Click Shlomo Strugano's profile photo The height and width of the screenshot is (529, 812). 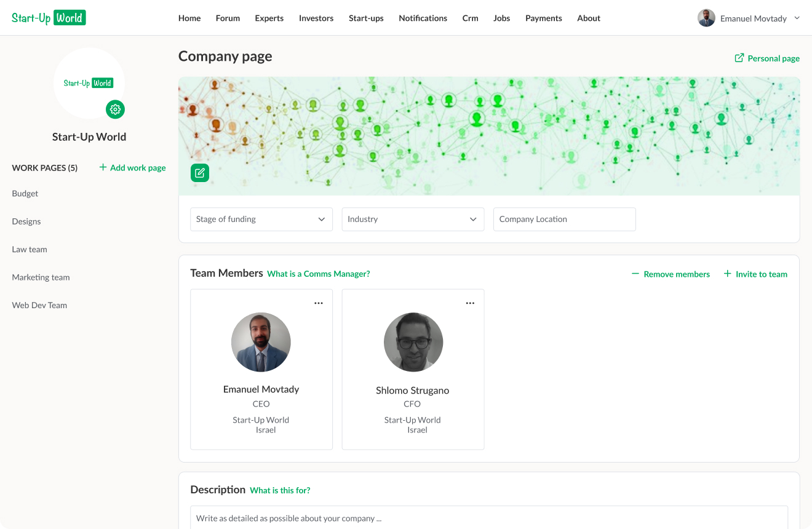(x=413, y=342)
